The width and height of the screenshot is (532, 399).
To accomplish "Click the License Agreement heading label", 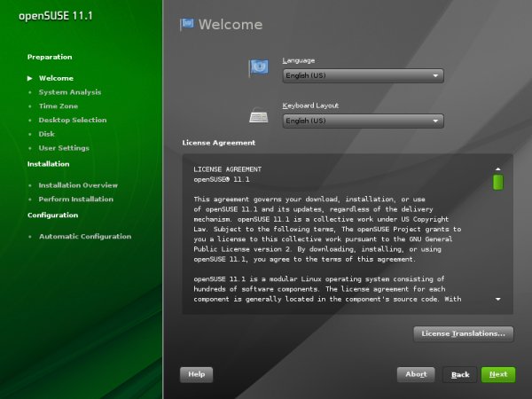I will (x=218, y=143).
